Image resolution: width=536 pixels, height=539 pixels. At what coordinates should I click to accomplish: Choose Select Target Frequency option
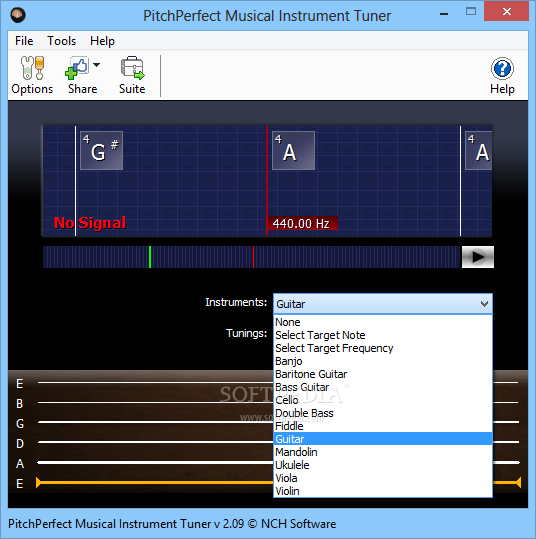point(383,348)
